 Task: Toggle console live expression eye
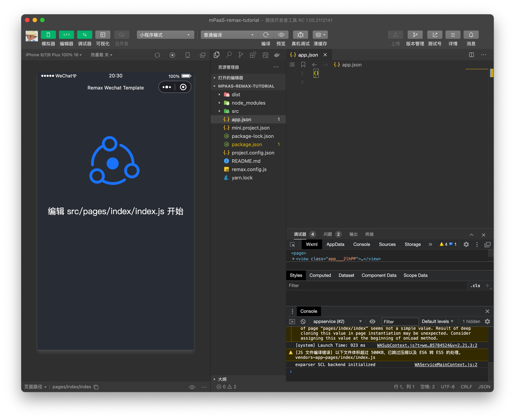coord(372,322)
